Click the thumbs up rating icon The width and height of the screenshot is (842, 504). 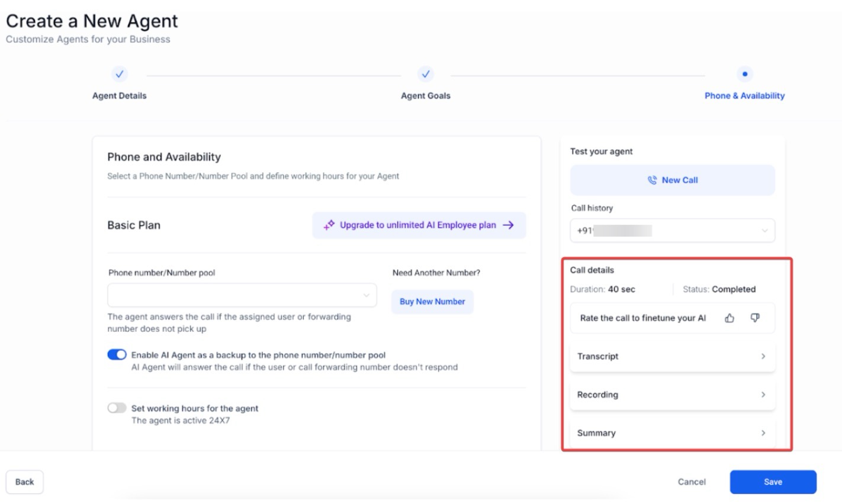pos(729,318)
